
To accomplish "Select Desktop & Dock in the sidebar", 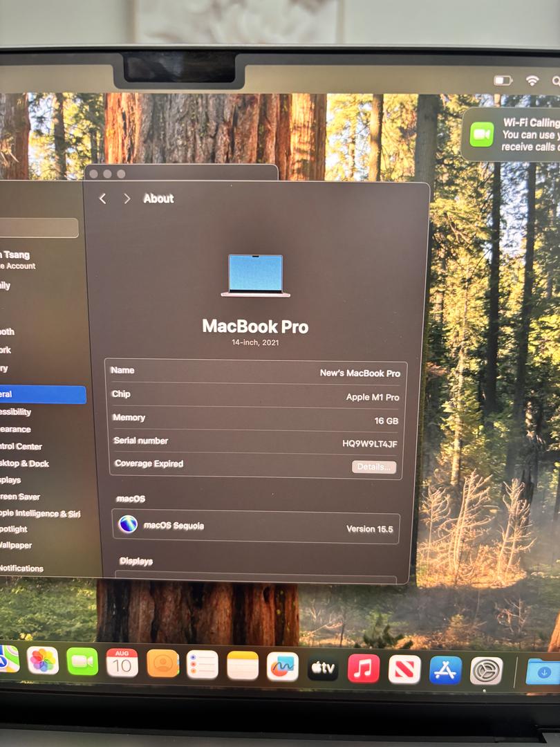I will point(24,463).
